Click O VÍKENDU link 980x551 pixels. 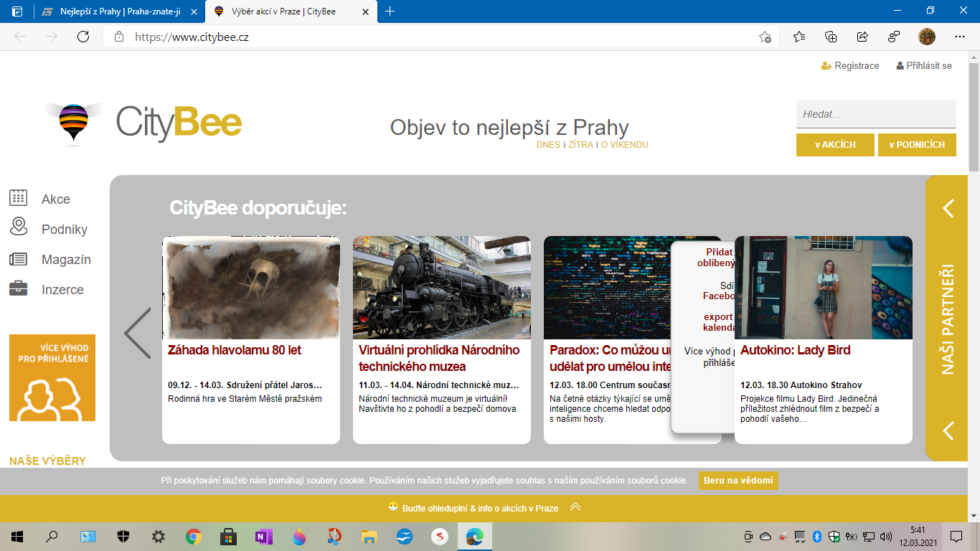coord(624,145)
